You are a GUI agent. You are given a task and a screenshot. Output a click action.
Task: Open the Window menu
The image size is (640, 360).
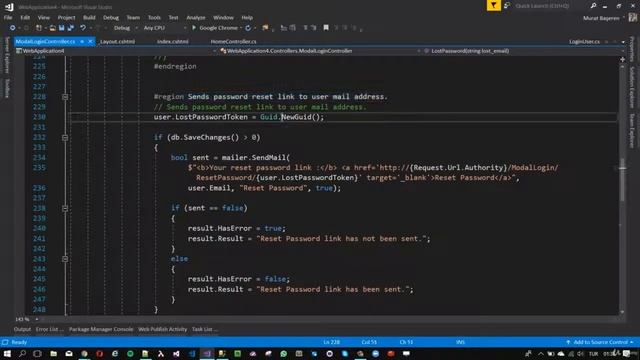[x=223, y=18]
